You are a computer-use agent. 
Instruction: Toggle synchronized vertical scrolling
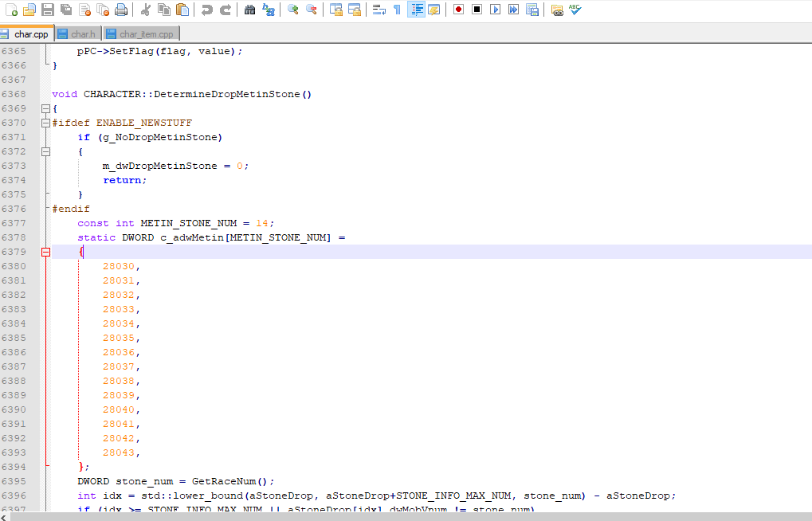coord(336,10)
